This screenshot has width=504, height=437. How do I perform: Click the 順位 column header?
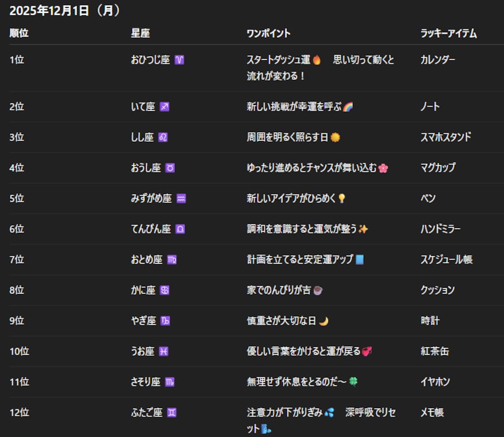pos(18,34)
